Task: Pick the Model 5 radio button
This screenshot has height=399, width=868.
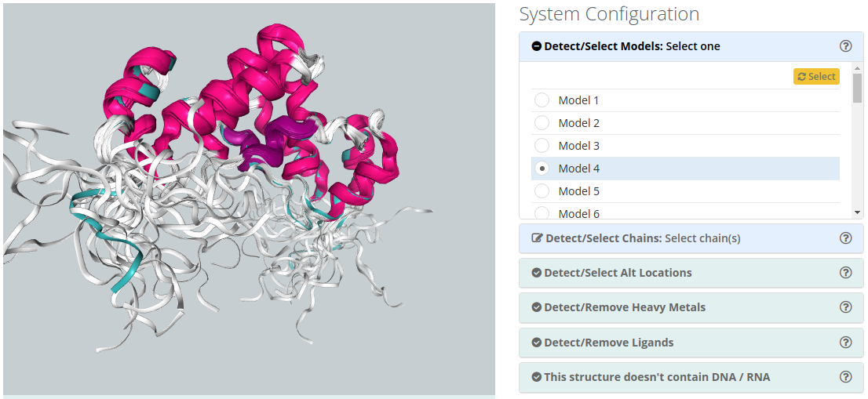Action: pyautogui.click(x=542, y=191)
